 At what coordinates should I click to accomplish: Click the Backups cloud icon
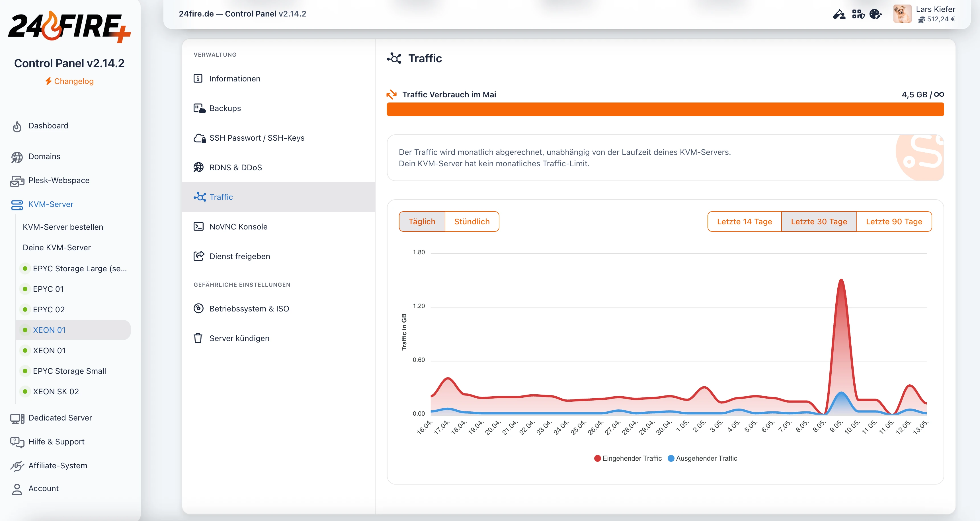pyautogui.click(x=199, y=108)
